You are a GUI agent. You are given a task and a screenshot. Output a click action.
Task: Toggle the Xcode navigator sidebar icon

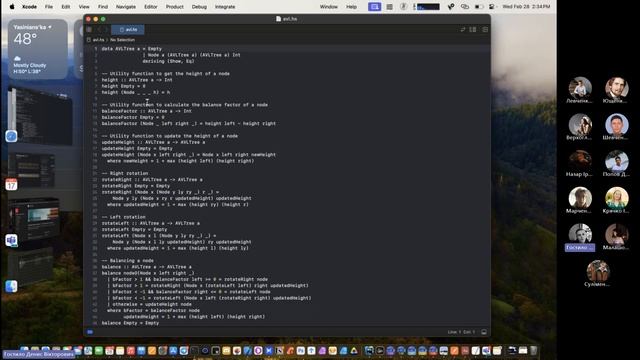click(x=89, y=29)
